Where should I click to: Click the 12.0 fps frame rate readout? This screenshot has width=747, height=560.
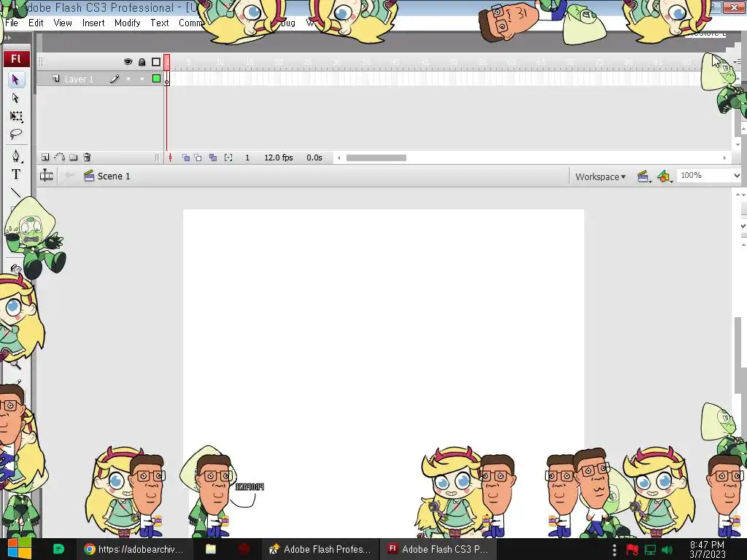click(279, 157)
